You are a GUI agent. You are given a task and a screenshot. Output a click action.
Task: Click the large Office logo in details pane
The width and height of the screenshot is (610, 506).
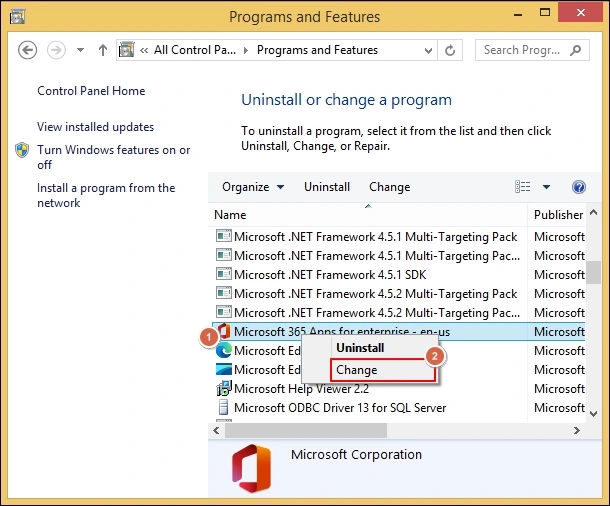(x=251, y=469)
